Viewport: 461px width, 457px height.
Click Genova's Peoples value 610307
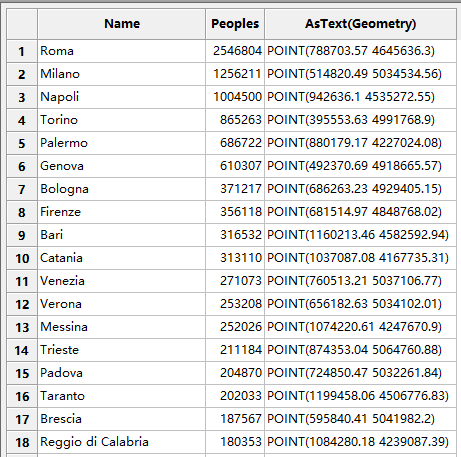tap(235, 166)
